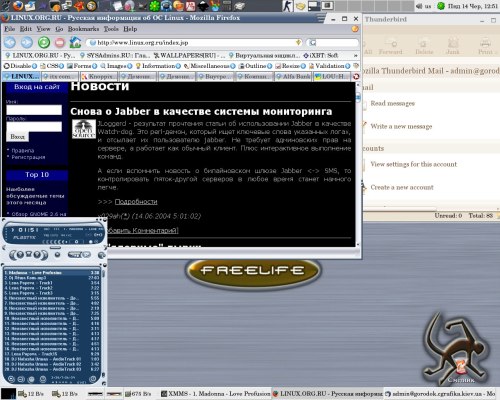This screenshot has width=500, height=400.
Task: Click the username field on login form
Action: pyautogui.click(x=34, y=110)
